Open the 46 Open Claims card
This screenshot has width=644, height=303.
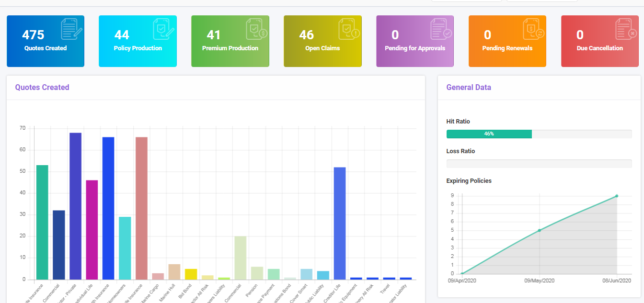(322, 41)
